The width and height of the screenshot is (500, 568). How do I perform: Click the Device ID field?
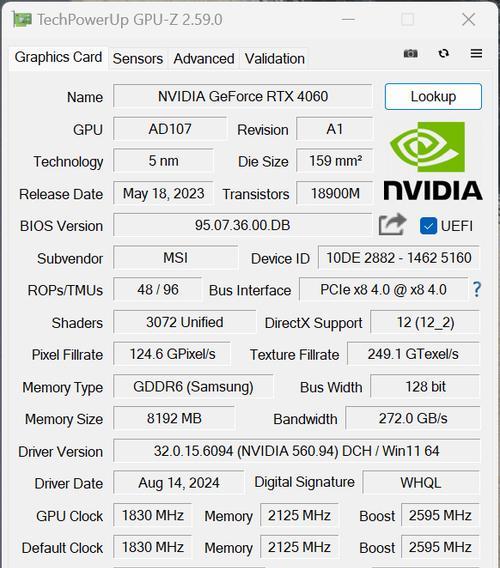[399, 258]
